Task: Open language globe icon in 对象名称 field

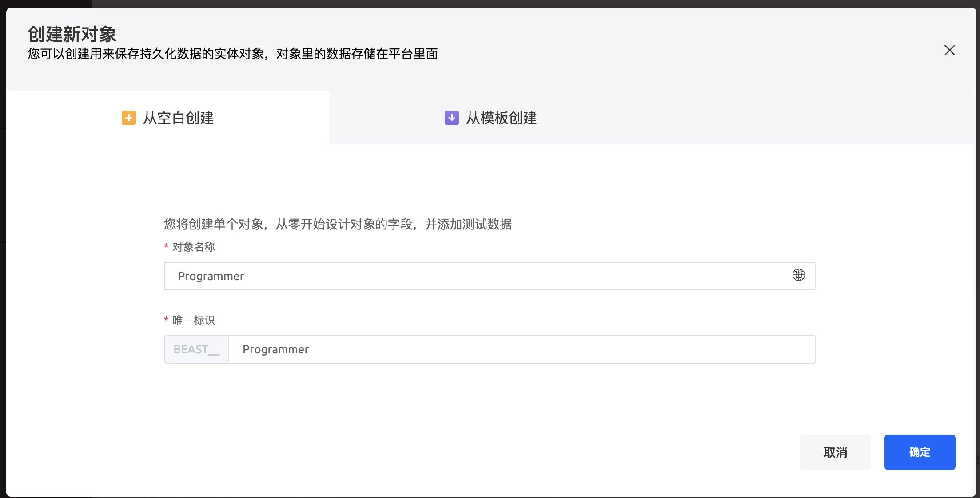Action: click(798, 275)
